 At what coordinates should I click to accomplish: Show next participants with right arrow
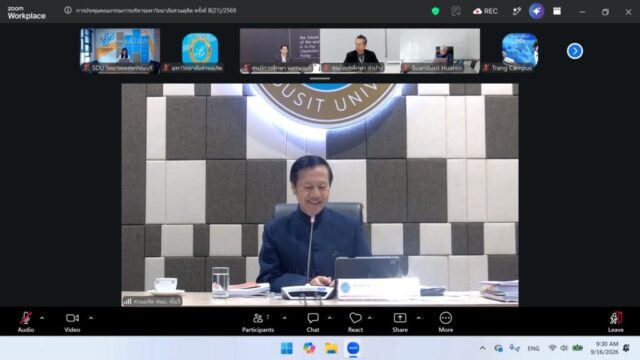click(x=575, y=51)
